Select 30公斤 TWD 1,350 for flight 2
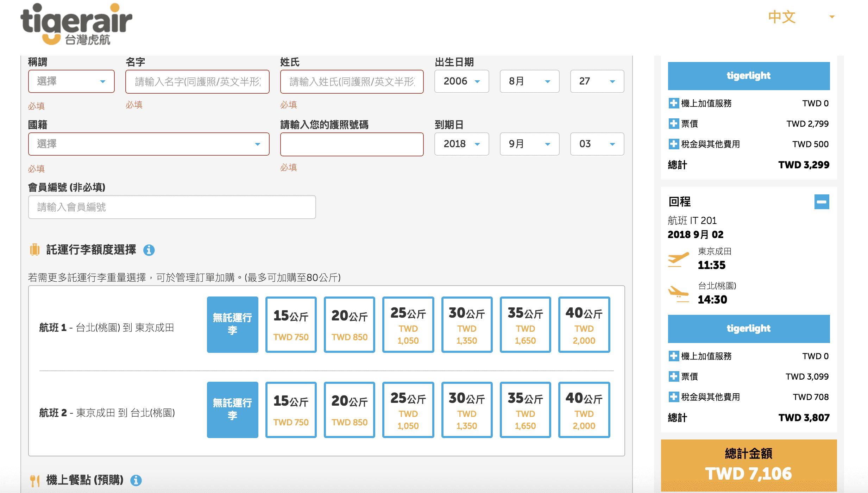This screenshot has height=493, width=868. click(467, 410)
